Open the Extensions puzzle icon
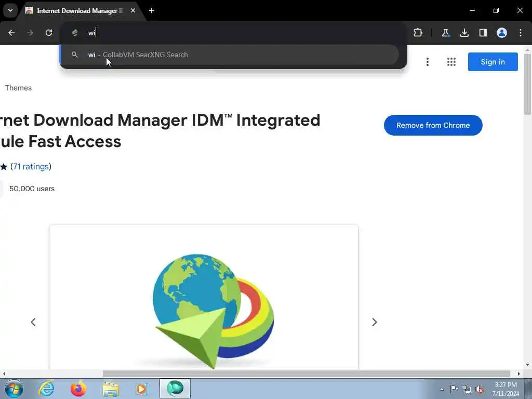532x399 pixels. (418, 33)
